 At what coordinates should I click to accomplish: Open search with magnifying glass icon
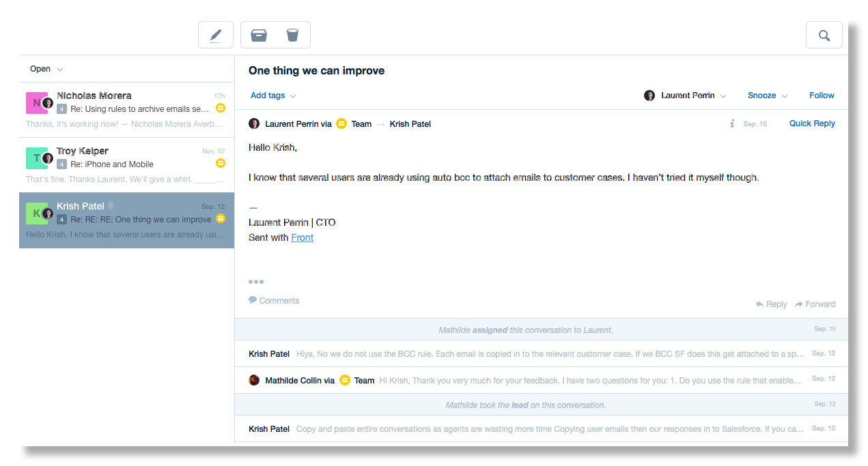824,35
